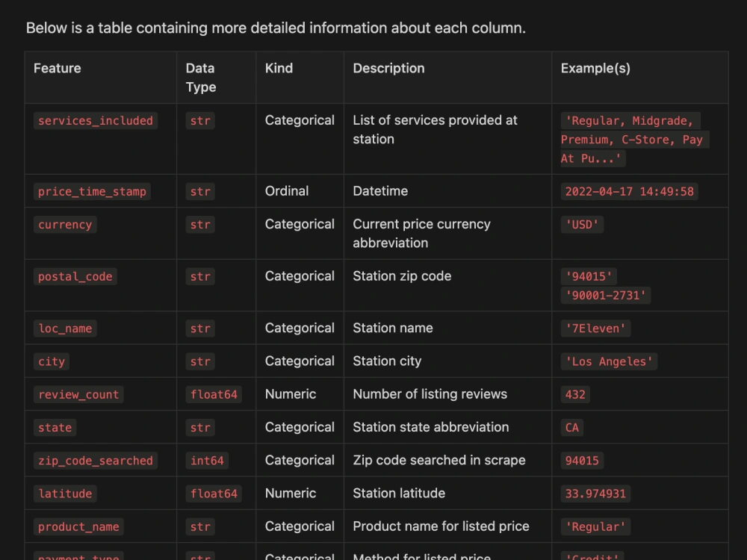Click 'Zip code searched in scrape' description
This screenshot has height=560, width=747.
click(438, 460)
